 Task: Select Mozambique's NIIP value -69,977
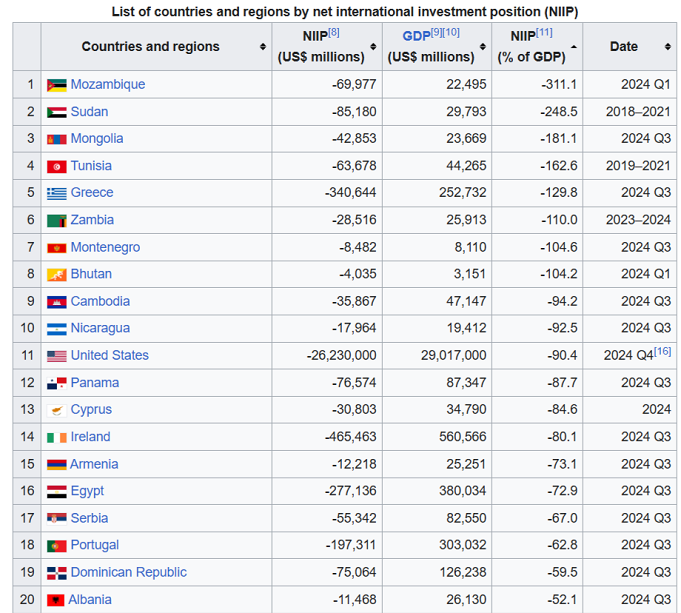point(354,84)
